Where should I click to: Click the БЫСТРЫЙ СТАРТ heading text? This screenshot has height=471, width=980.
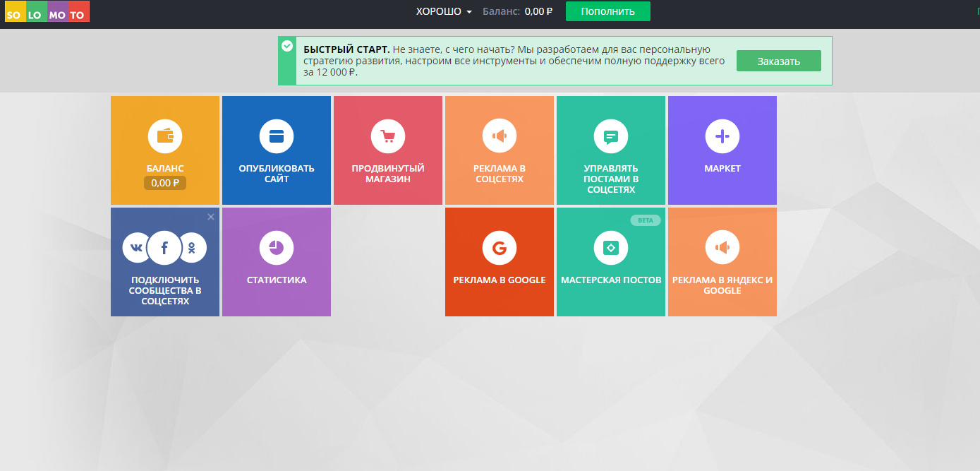(x=346, y=49)
